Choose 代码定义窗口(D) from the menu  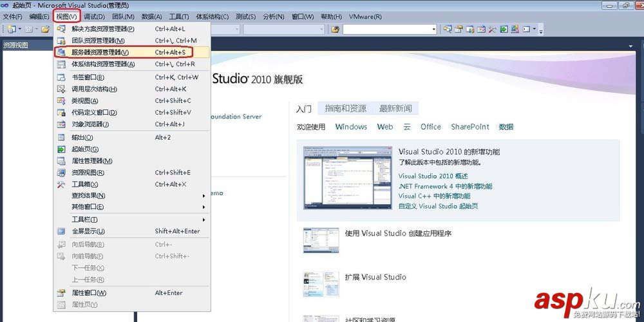132,112
